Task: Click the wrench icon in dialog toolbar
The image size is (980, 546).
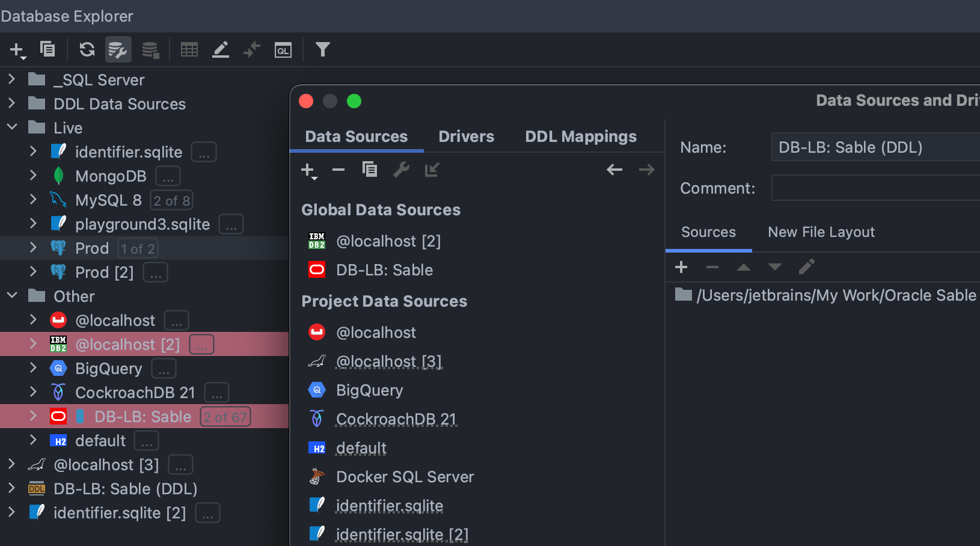Action: 401,170
